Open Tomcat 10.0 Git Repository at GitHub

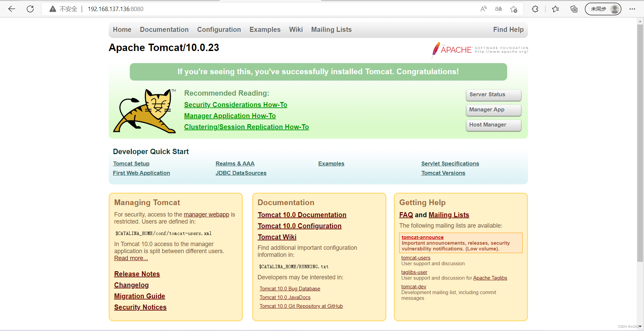(301, 306)
